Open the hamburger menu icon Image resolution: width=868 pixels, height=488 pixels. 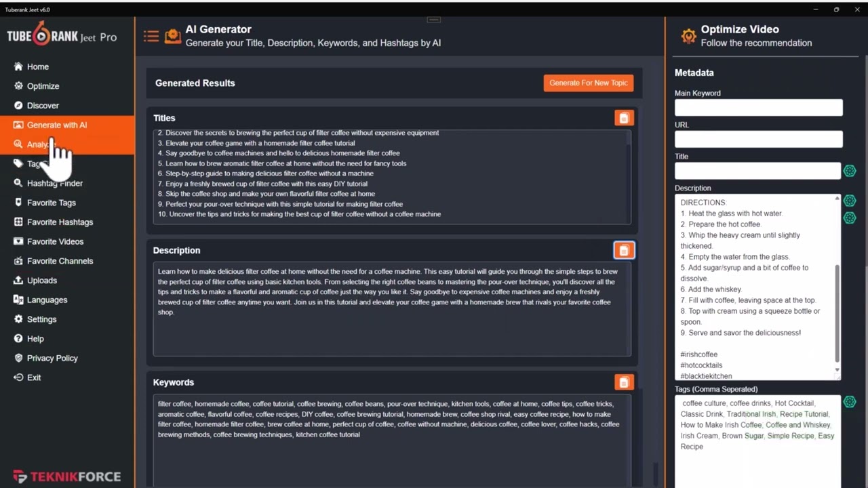tap(151, 36)
